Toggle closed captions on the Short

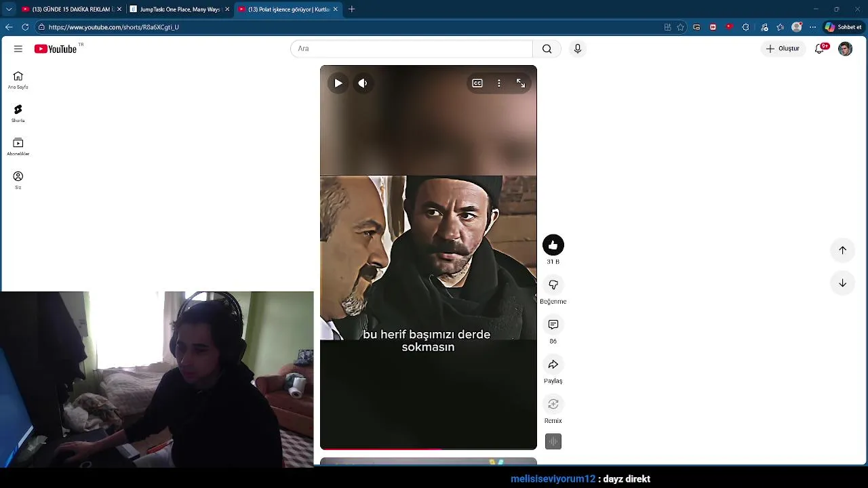point(477,83)
